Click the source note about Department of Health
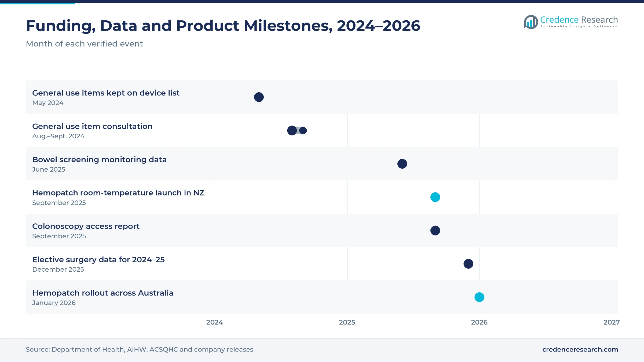The width and height of the screenshot is (644, 362). (140, 349)
